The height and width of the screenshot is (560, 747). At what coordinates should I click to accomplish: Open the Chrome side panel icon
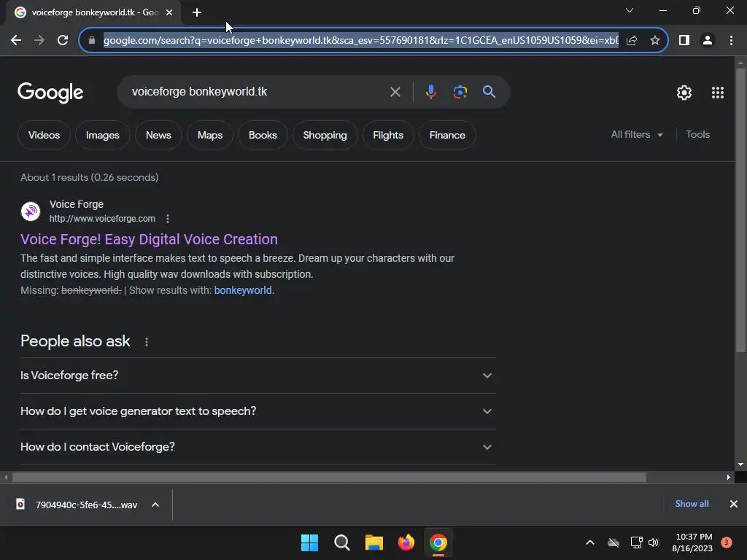pyautogui.click(x=684, y=41)
